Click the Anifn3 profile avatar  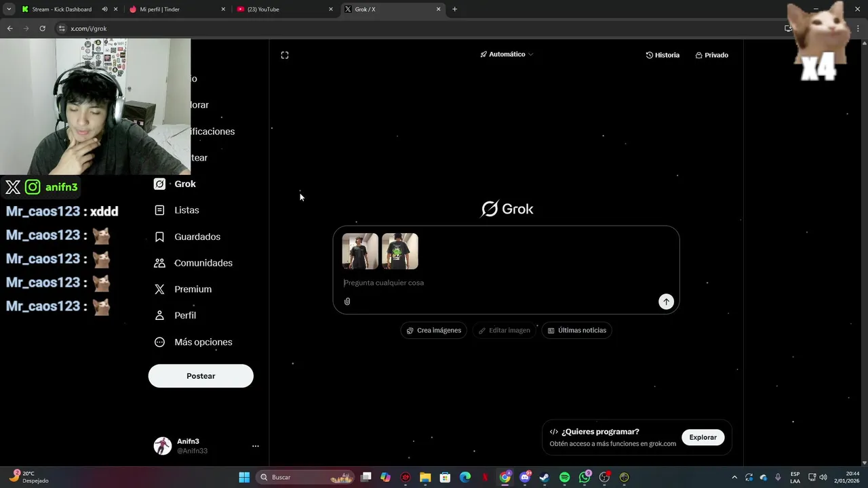pyautogui.click(x=163, y=446)
